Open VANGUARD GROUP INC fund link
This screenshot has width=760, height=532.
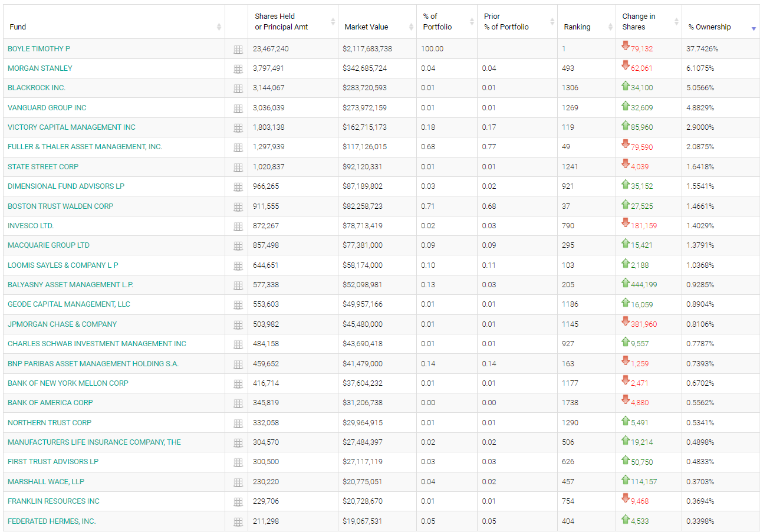coord(47,107)
